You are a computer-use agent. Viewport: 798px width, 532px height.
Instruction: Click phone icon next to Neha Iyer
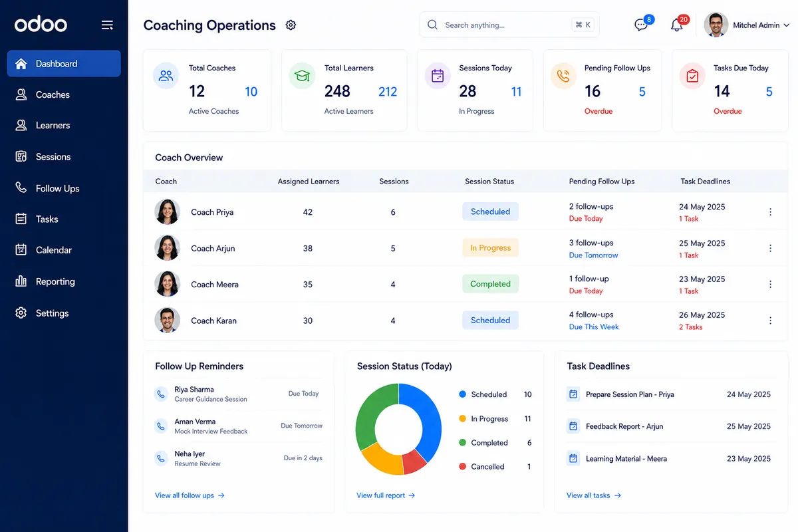click(161, 458)
